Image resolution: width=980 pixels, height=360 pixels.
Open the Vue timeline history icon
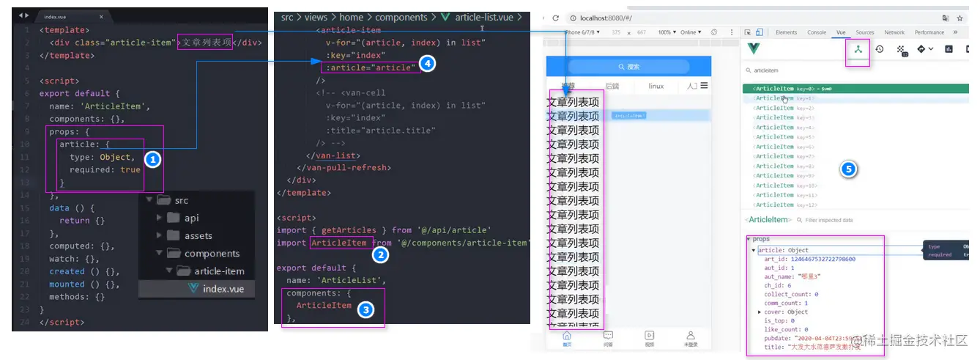(x=880, y=49)
